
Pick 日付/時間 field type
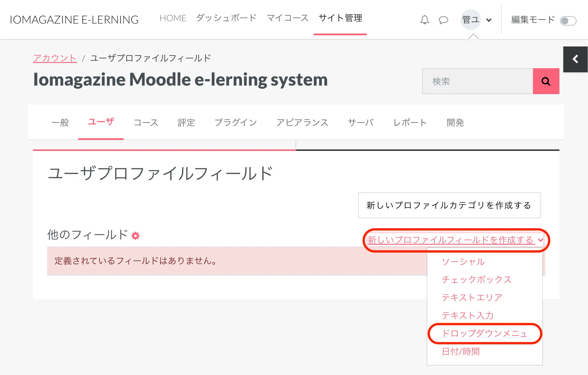(461, 351)
